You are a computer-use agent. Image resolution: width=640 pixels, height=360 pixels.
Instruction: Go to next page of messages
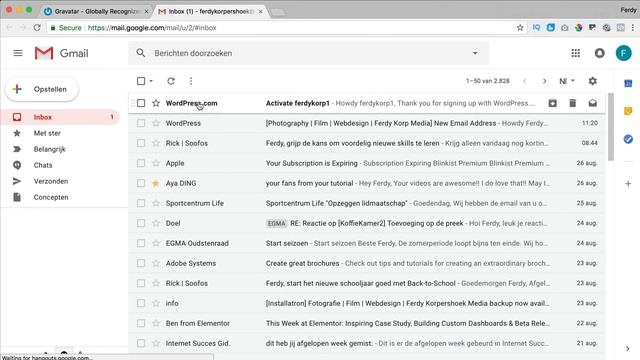(544, 81)
